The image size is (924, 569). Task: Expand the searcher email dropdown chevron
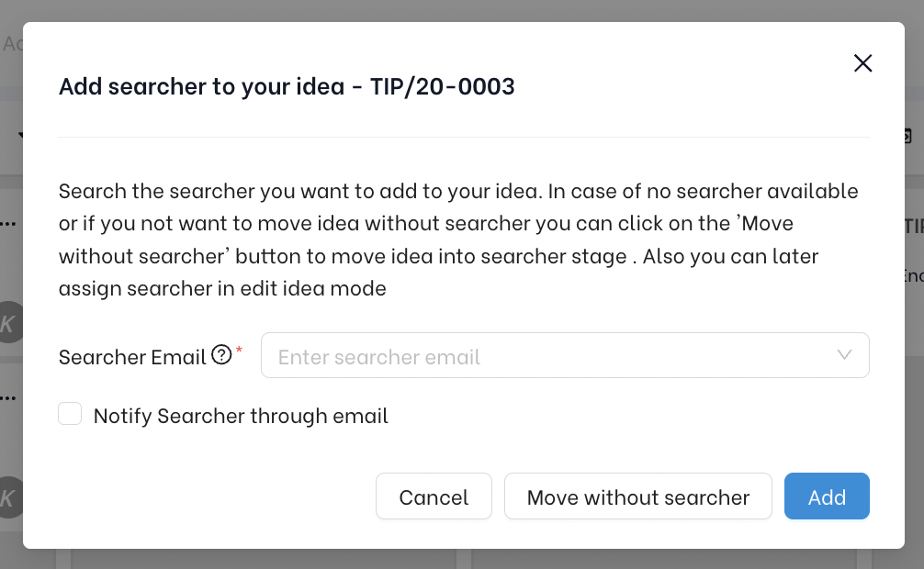click(844, 354)
